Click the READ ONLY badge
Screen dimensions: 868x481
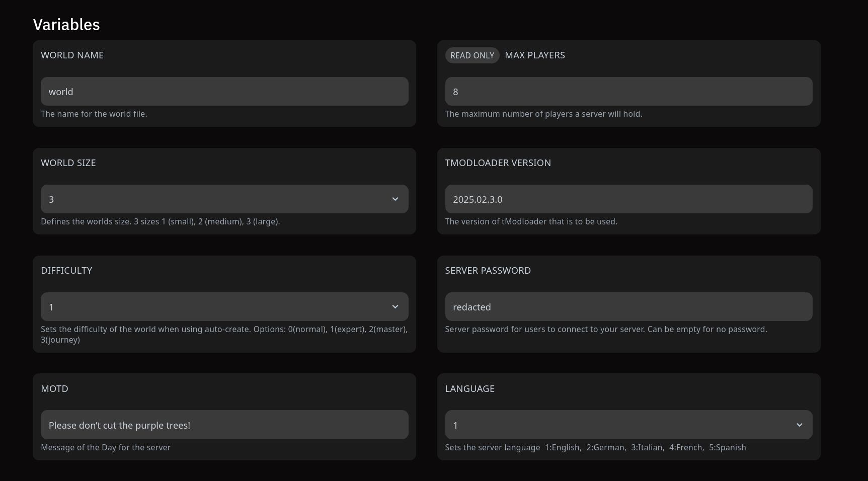click(472, 55)
